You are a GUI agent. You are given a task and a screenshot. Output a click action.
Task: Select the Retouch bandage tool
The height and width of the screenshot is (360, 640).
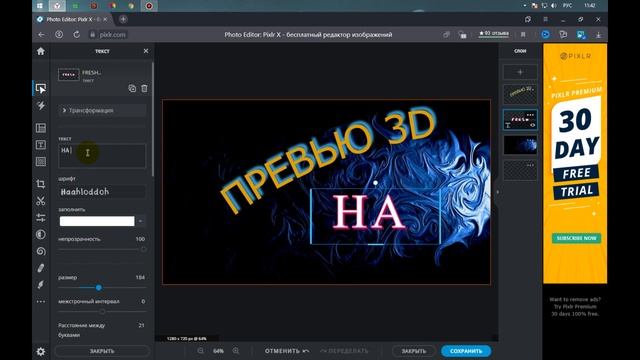point(41,268)
